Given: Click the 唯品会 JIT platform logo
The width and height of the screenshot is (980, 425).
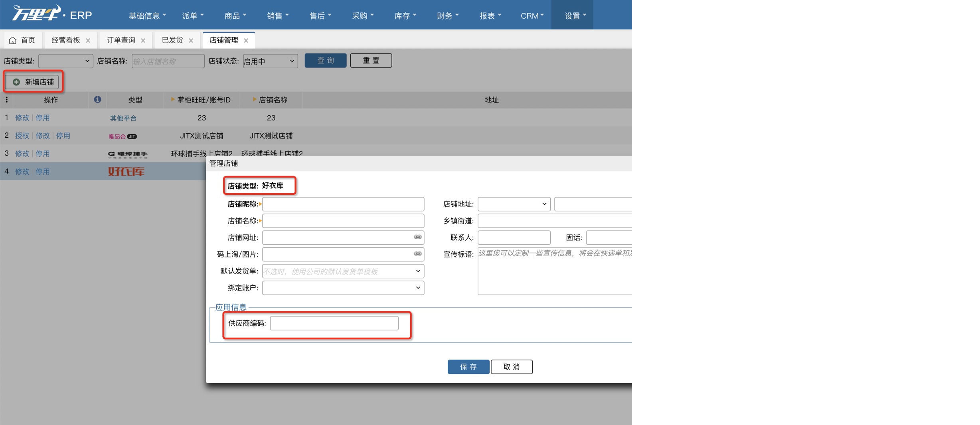Looking at the screenshot, I should pyautogui.click(x=123, y=136).
